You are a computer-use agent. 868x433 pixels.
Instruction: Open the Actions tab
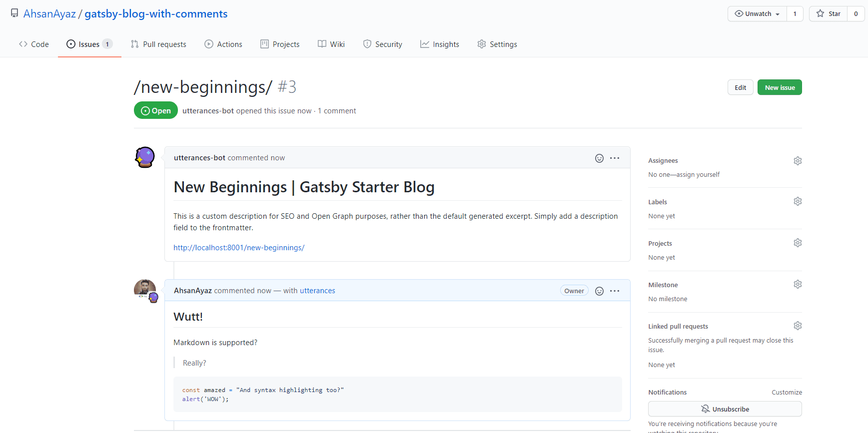tap(223, 44)
